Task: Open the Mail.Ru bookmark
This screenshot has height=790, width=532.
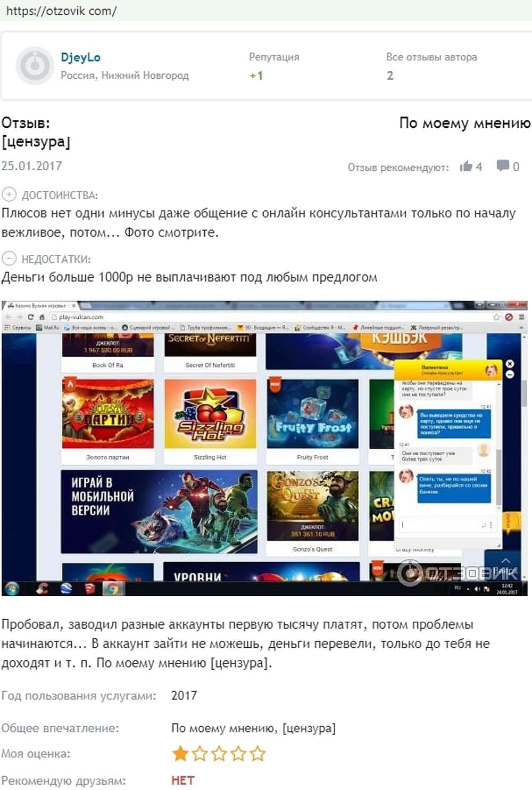Action: tap(47, 327)
